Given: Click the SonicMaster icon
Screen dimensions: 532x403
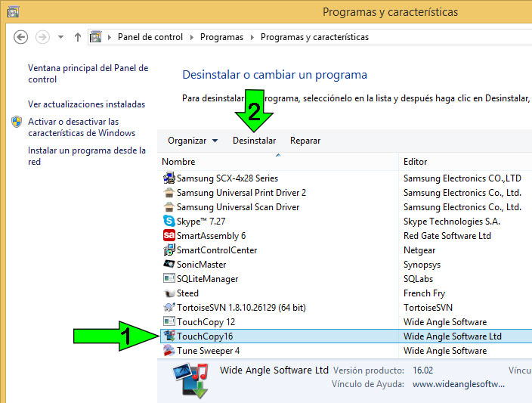Looking at the screenshot, I should coord(169,264).
